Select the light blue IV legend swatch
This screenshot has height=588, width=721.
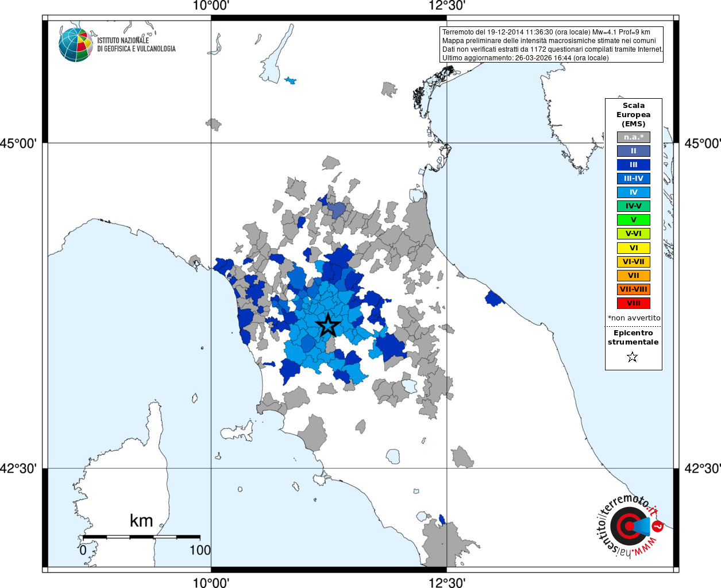tap(634, 192)
